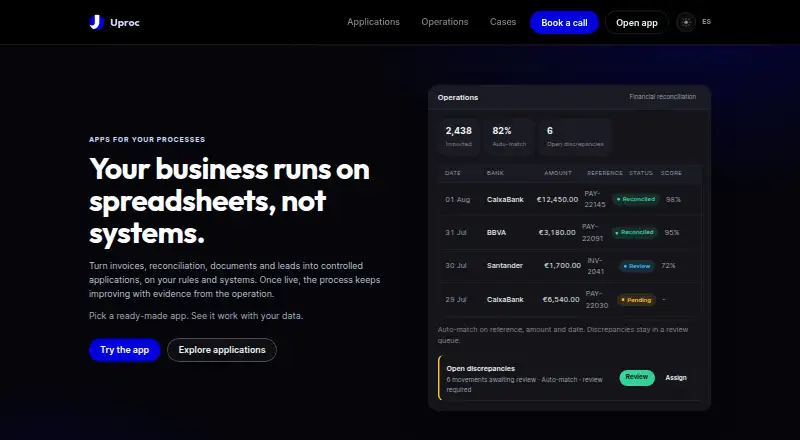Click the €6,540.00 amount cell

point(561,300)
